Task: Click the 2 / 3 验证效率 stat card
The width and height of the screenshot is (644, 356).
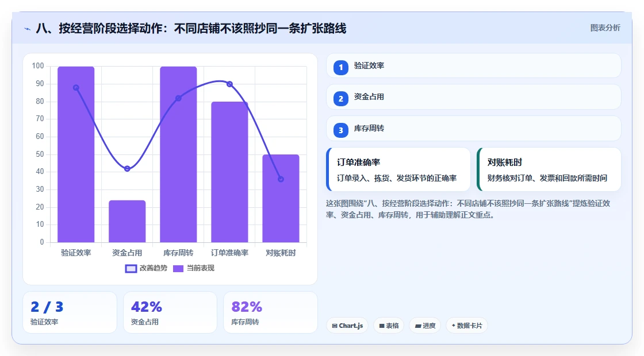Action: (x=70, y=312)
